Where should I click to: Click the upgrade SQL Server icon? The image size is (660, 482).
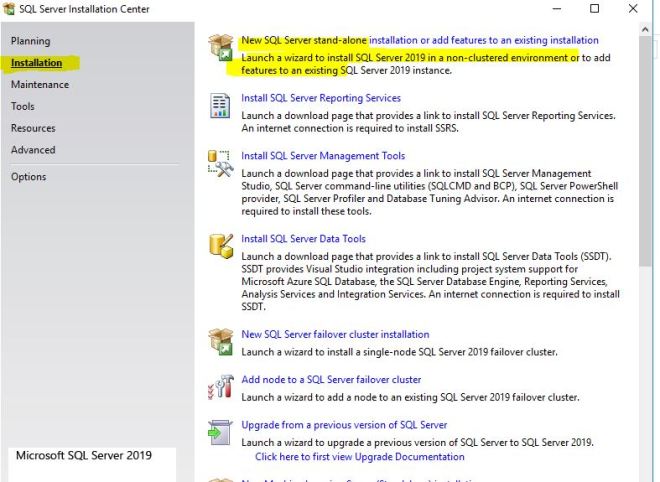tap(220, 432)
